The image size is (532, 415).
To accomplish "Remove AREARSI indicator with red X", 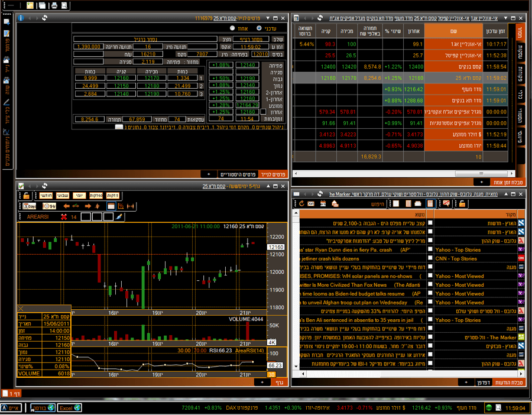I will click(x=64, y=217).
